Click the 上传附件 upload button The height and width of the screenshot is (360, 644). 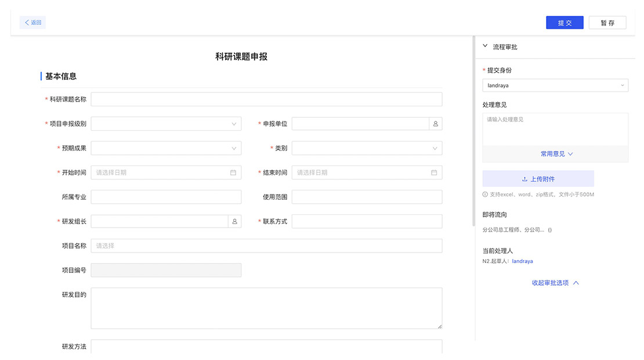tap(538, 179)
